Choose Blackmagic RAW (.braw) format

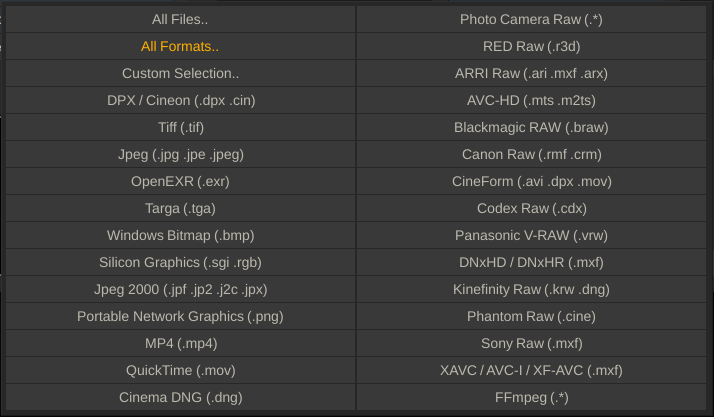coord(531,127)
